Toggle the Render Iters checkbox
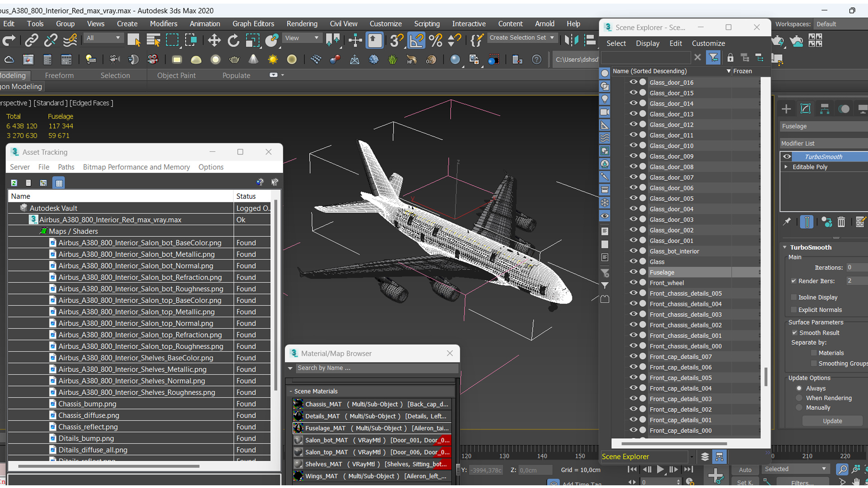The height and width of the screenshot is (488, 868). [x=793, y=281]
